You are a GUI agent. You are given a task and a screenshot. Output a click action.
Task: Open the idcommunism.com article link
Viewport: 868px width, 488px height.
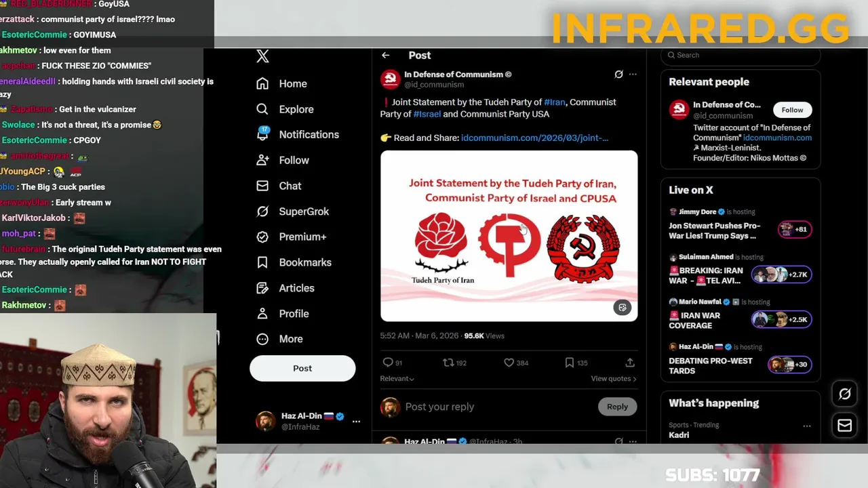tap(534, 138)
